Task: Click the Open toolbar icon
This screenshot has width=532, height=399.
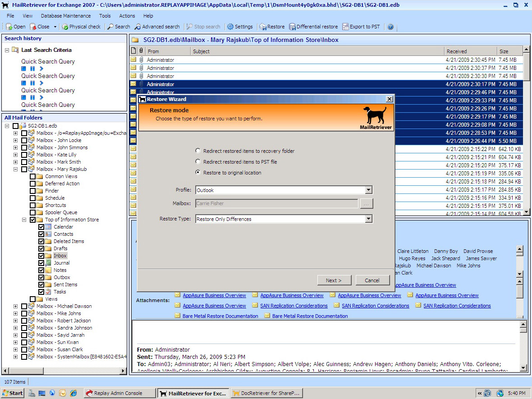Action: coord(9,27)
